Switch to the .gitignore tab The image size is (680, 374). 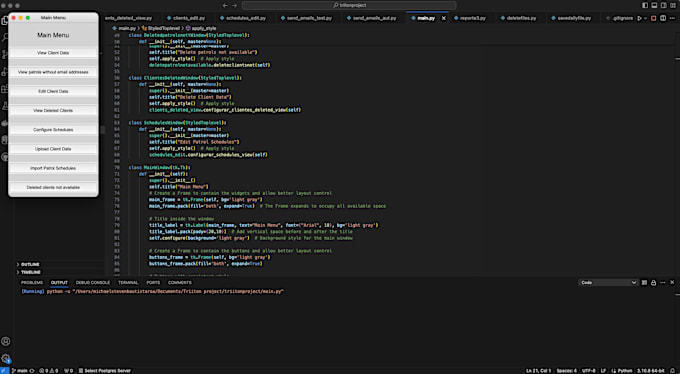(619, 18)
